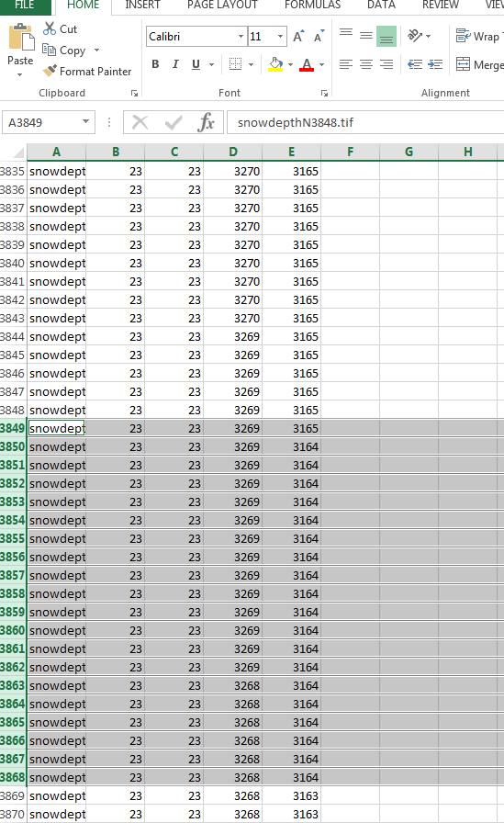Open Clipboard dialog launcher
This screenshot has width=504, height=823.
coord(134,94)
